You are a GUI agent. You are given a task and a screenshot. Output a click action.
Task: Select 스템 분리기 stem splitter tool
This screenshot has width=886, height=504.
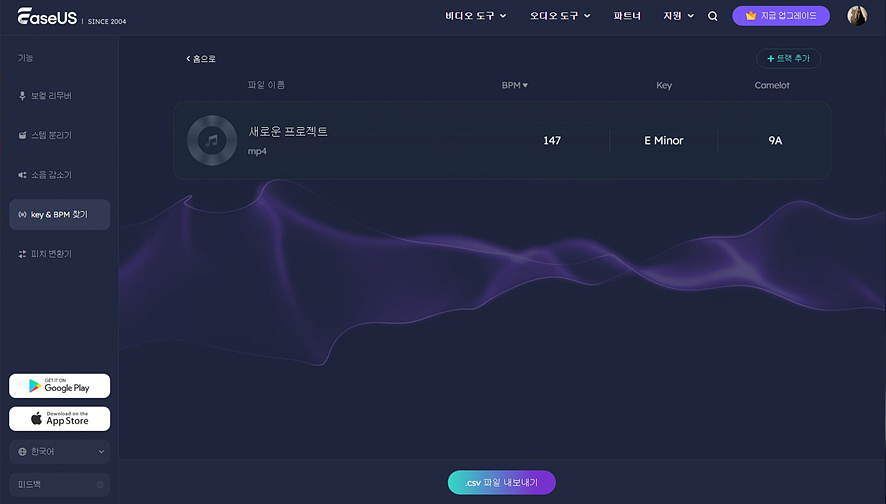pos(51,135)
